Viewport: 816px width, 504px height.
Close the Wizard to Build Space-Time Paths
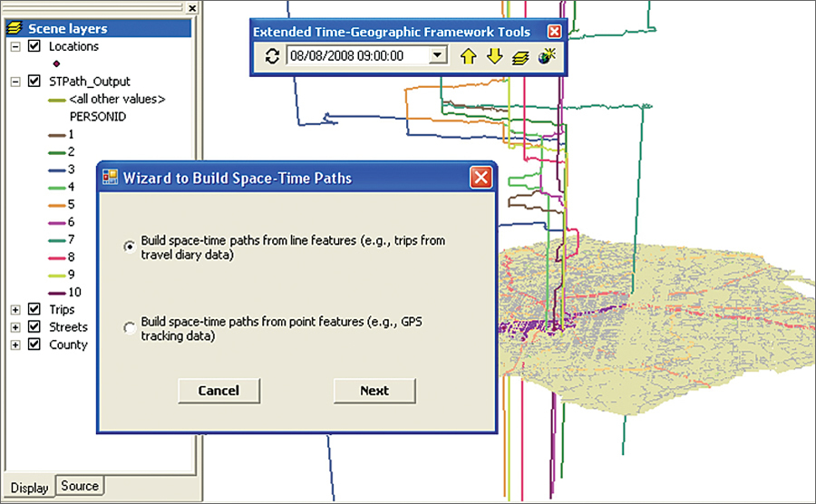[x=481, y=178]
